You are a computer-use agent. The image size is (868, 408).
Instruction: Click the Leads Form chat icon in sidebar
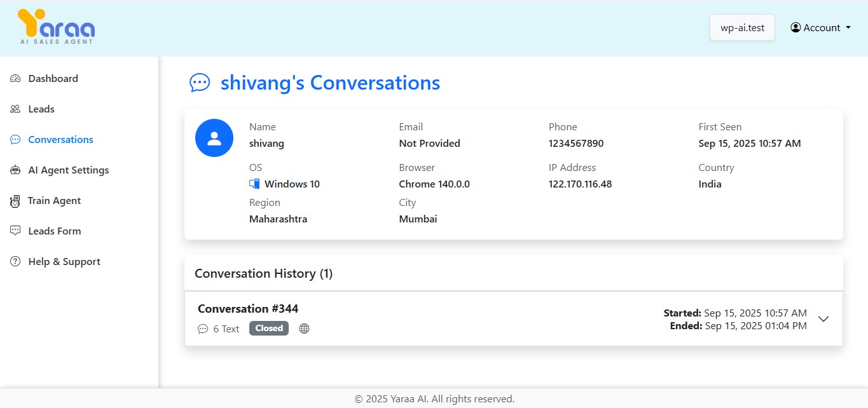point(15,231)
